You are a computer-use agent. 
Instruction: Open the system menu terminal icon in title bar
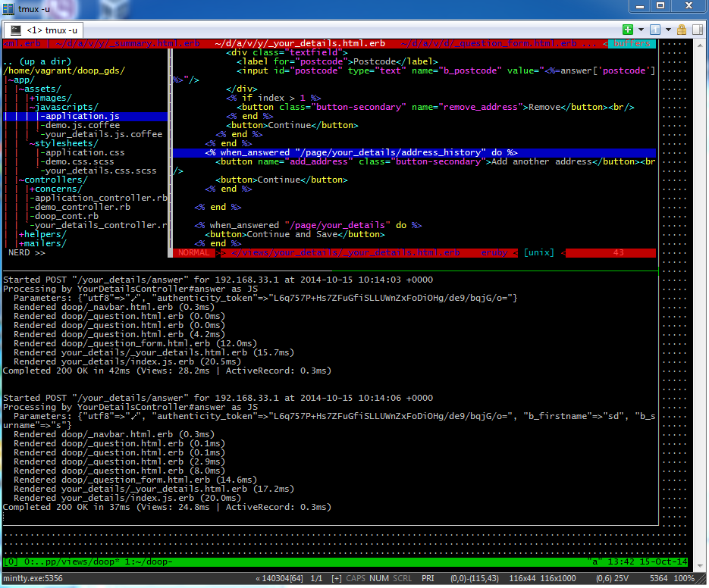pyautogui.click(x=9, y=9)
